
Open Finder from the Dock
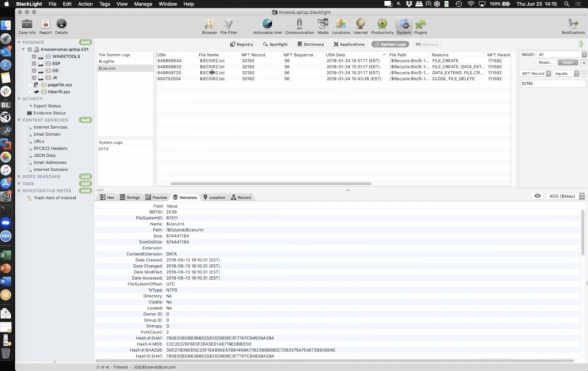tap(6, 25)
